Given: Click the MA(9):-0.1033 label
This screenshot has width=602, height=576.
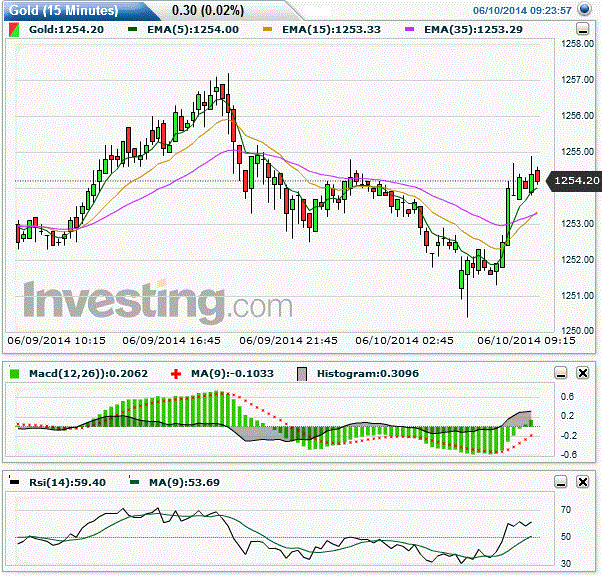Looking at the screenshot, I should pyautogui.click(x=232, y=374).
